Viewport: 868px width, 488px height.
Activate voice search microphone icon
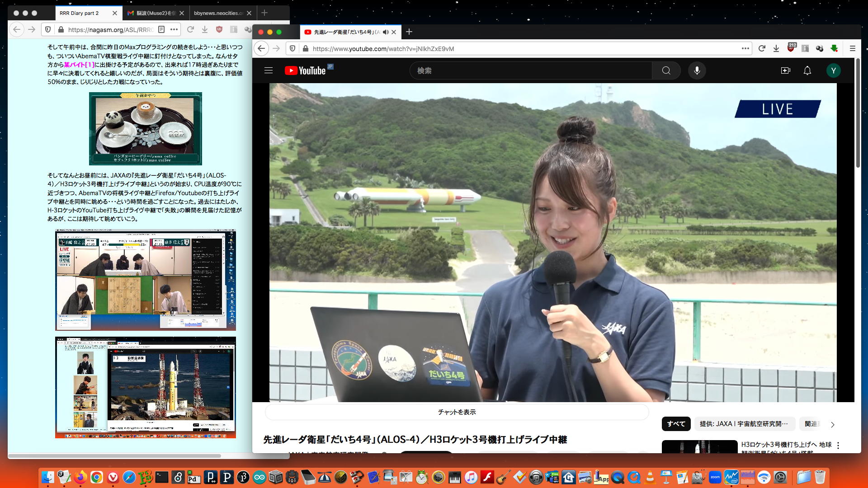(x=697, y=70)
